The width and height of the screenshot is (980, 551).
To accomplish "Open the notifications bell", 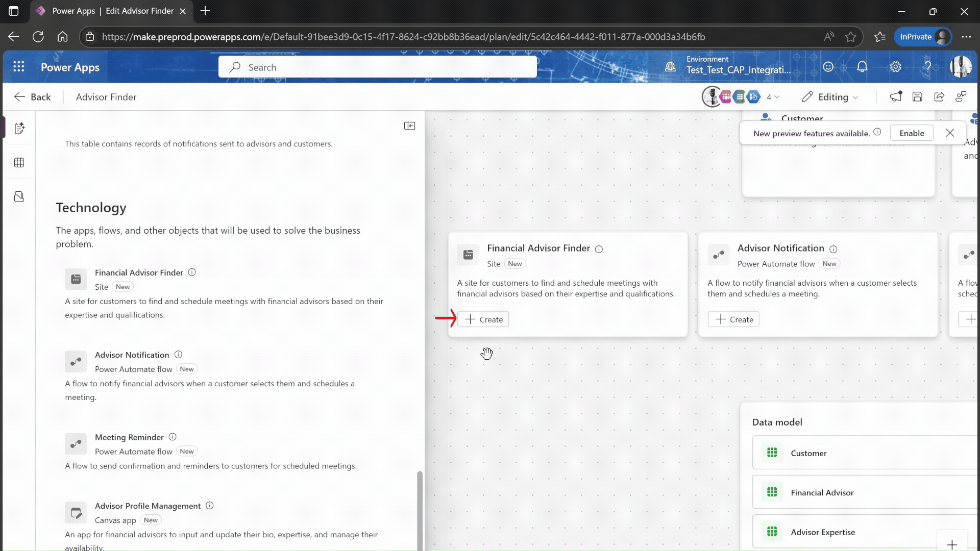I will pyautogui.click(x=862, y=67).
